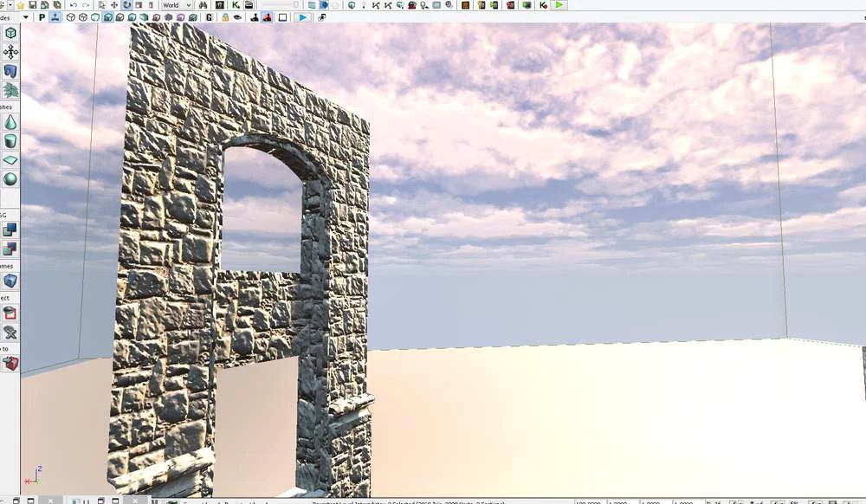Create a sphere builder brush
The image size is (866, 504).
tap(10, 179)
